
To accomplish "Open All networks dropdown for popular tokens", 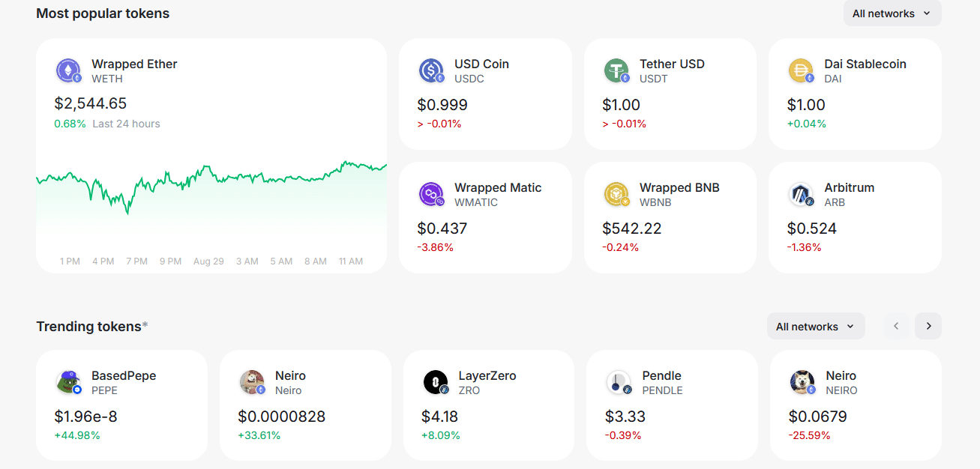I will pos(892,13).
